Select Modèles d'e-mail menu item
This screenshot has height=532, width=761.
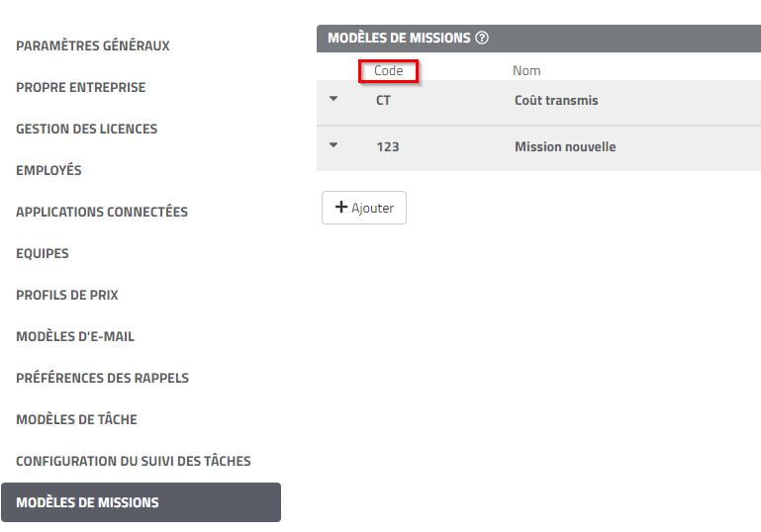[x=75, y=336]
